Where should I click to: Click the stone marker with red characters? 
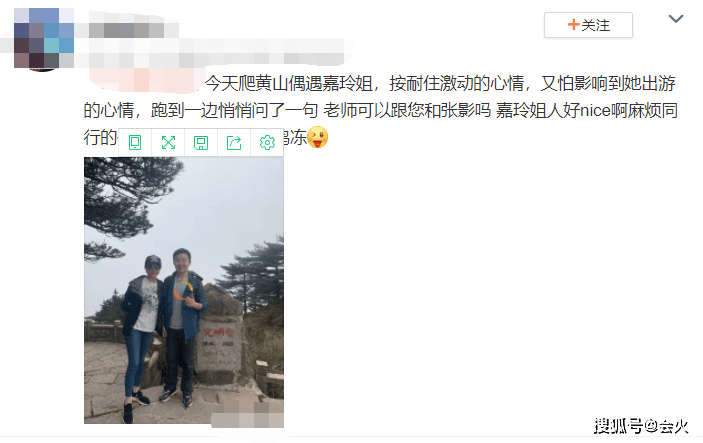click(x=220, y=345)
